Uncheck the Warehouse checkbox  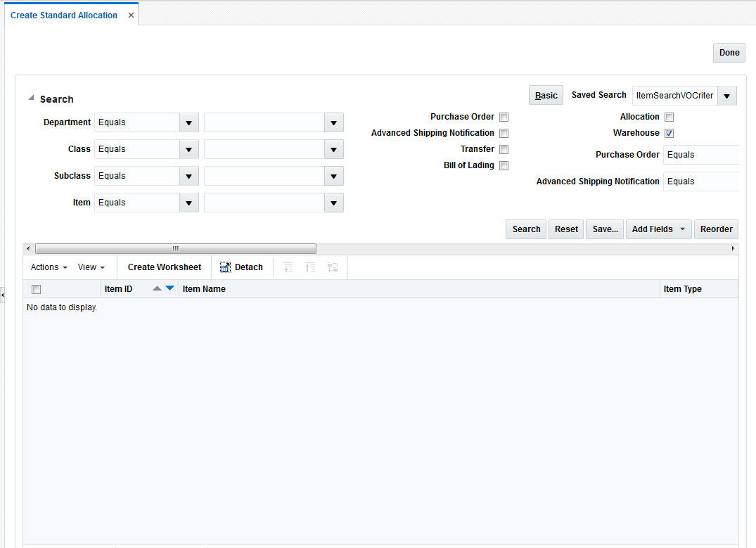pos(669,133)
